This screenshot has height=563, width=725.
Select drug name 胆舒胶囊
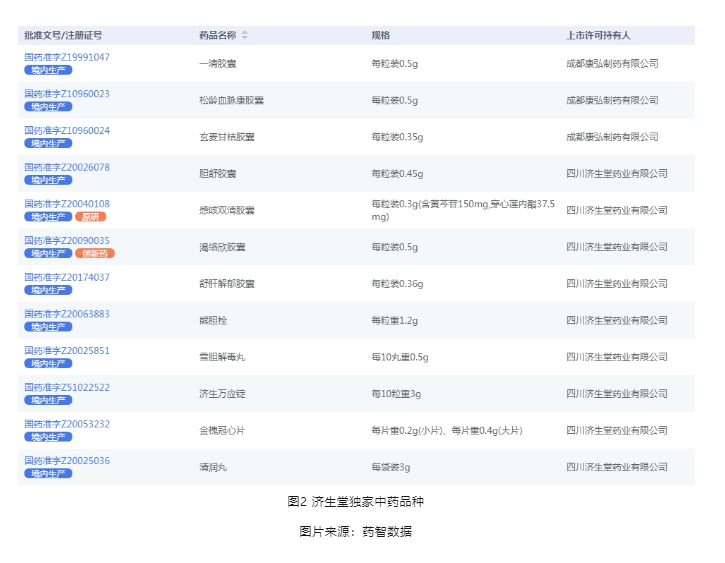click(x=218, y=174)
